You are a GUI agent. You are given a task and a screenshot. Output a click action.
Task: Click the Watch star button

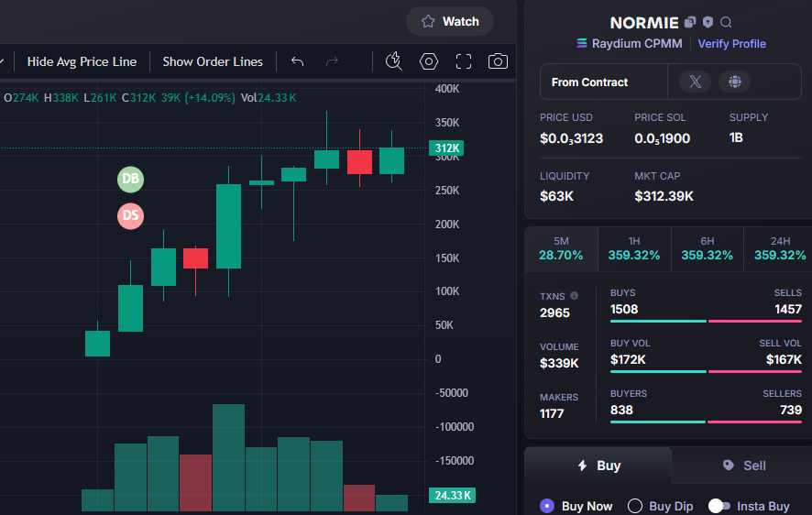449,21
